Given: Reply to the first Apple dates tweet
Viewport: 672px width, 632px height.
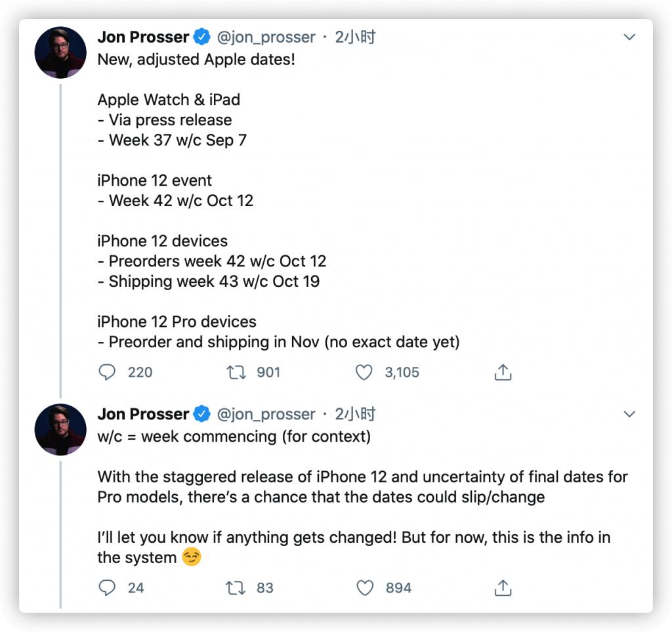Looking at the screenshot, I should pyautogui.click(x=108, y=372).
